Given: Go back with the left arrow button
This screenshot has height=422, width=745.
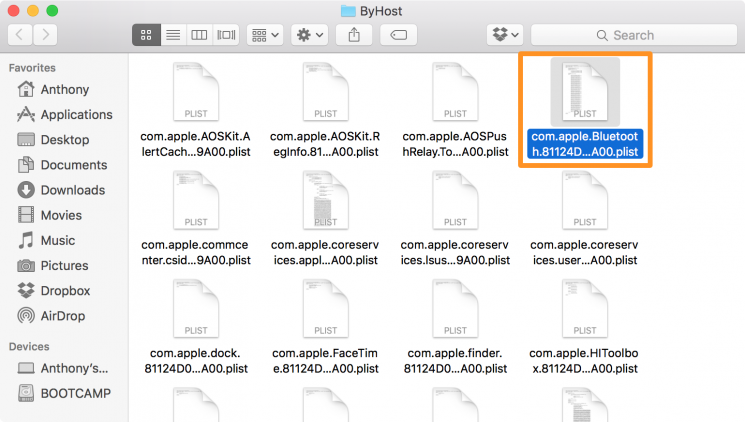Looking at the screenshot, I should click(20, 35).
